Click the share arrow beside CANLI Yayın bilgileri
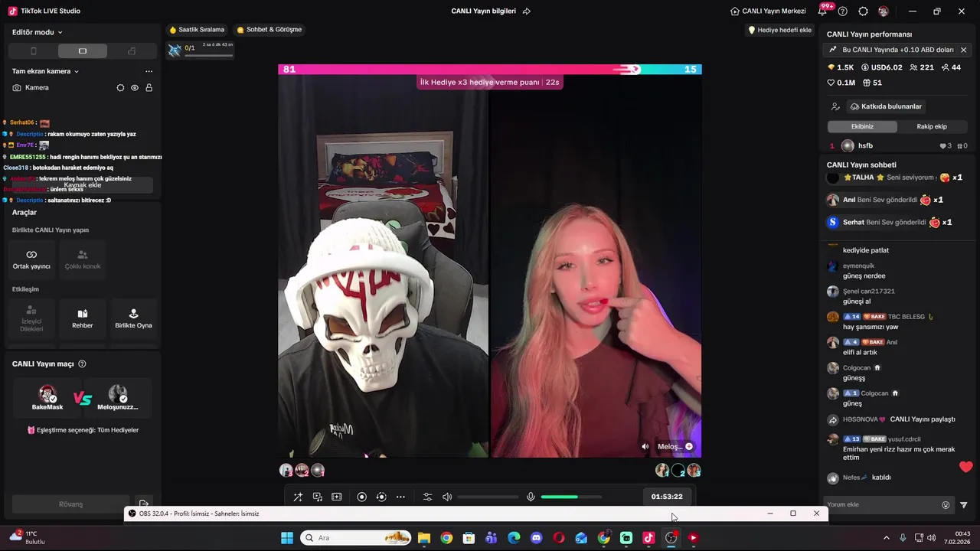The image size is (980, 551). [527, 11]
